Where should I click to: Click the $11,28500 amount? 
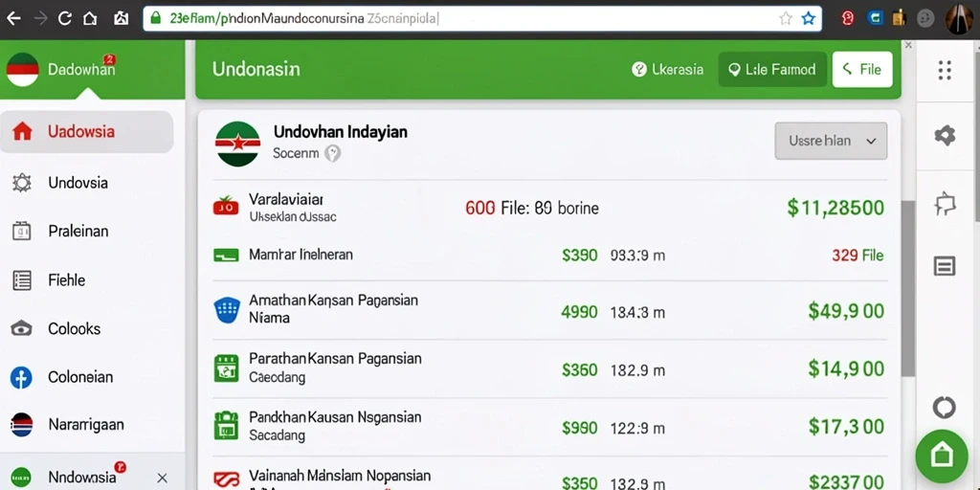pyautogui.click(x=835, y=208)
